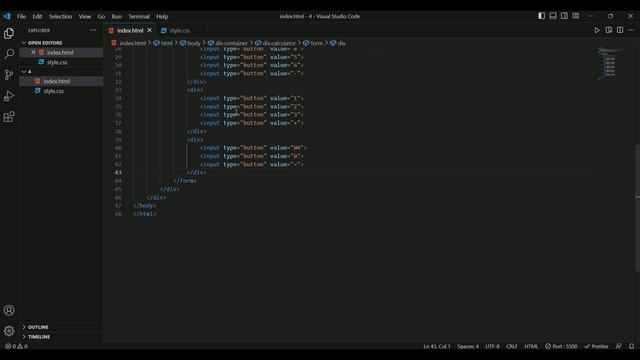The image size is (640, 360).
Task: Click the body breadcrumb item
Action: [x=193, y=43]
